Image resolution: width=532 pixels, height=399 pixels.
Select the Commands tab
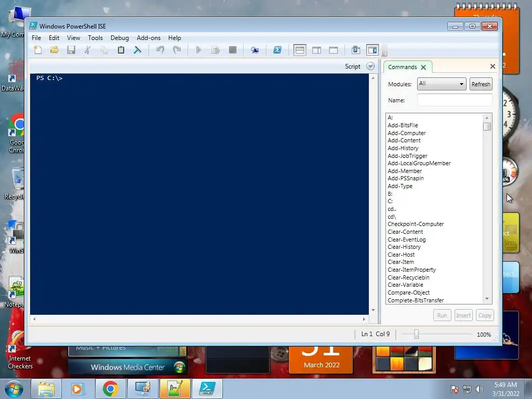[x=403, y=67]
